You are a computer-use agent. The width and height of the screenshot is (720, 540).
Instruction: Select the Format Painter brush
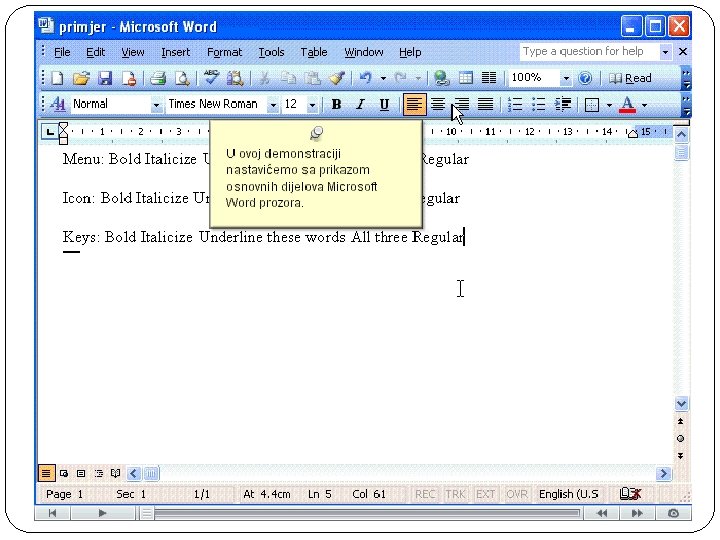(338, 79)
